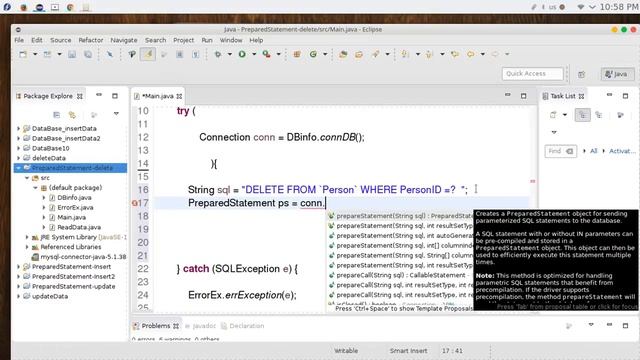The width and height of the screenshot is (640, 360).
Task: Focus the Quick Access search field
Action: pos(533,73)
